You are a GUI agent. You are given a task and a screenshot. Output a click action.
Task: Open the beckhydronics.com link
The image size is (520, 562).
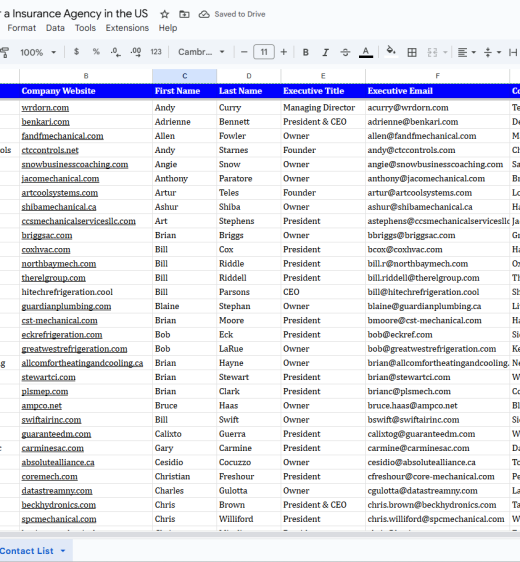pyautogui.click(x=58, y=505)
